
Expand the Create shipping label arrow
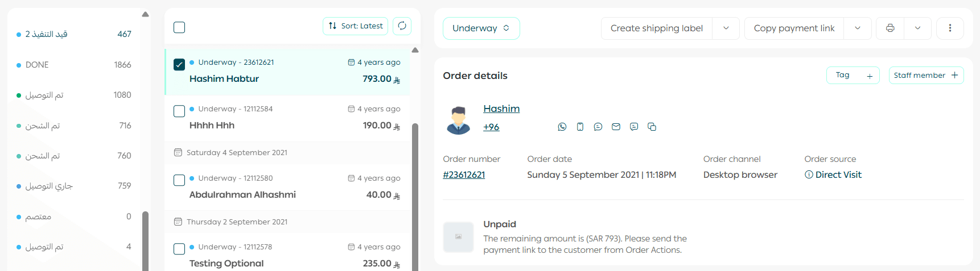tap(726, 28)
